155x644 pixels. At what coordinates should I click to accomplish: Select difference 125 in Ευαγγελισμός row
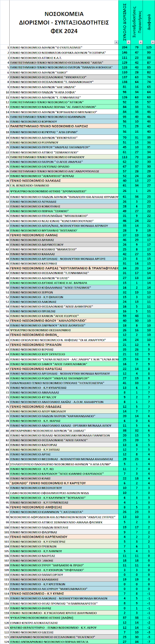coord(149,47)
